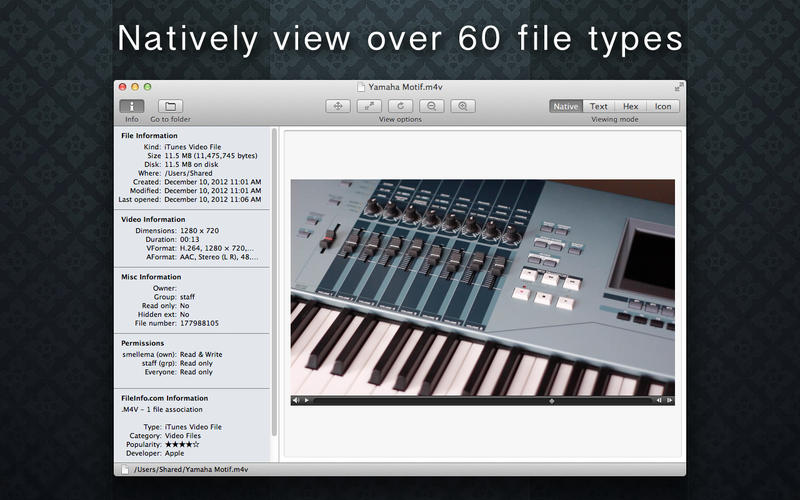Step the video backward one frame
The image size is (800, 500).
pyautogui.click(x=659, y=401)
